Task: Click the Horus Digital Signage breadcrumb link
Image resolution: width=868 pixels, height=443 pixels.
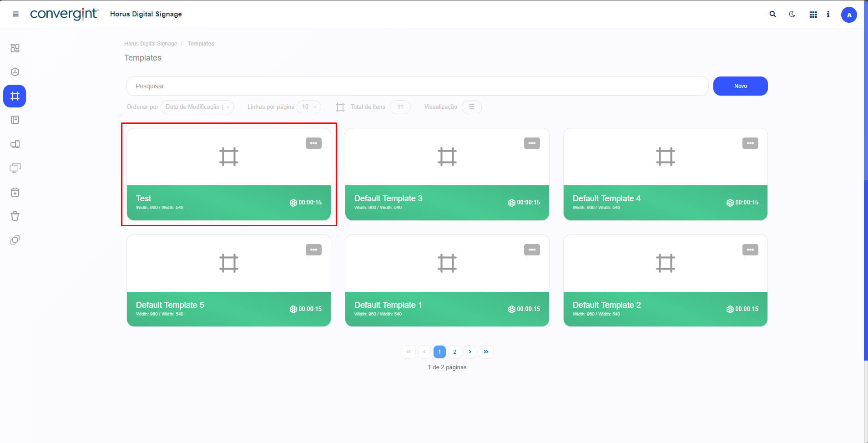Action: coord(151,44)
